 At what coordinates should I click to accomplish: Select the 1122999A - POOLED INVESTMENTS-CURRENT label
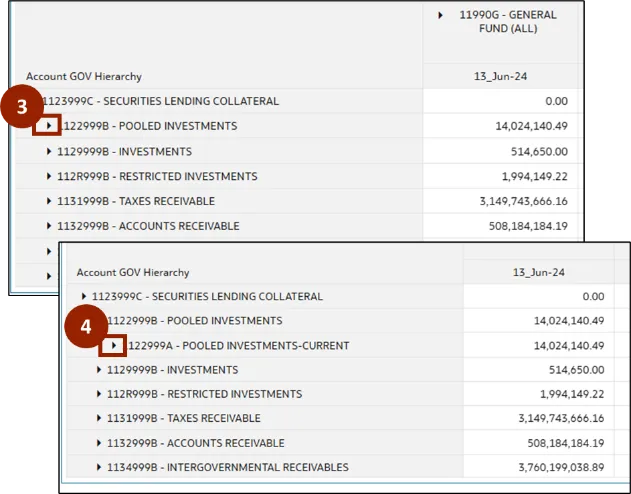239,345
